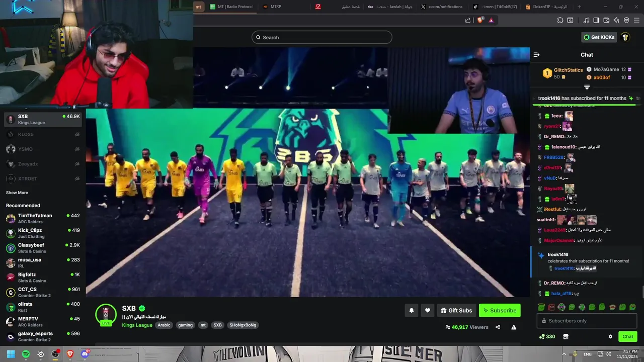Open the Kings League category link
The image size is (644, 362).
137,325
